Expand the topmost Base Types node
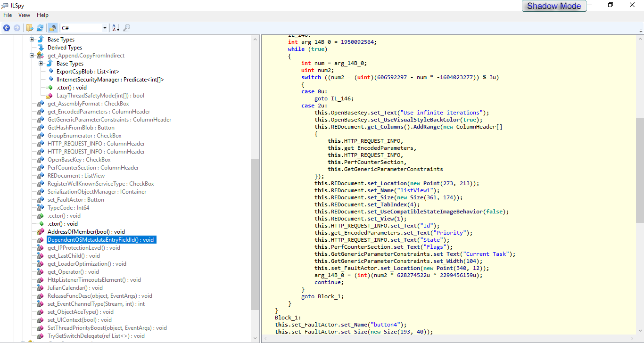The width and height of the screenshot is (644, 343). tap(32, 40)
